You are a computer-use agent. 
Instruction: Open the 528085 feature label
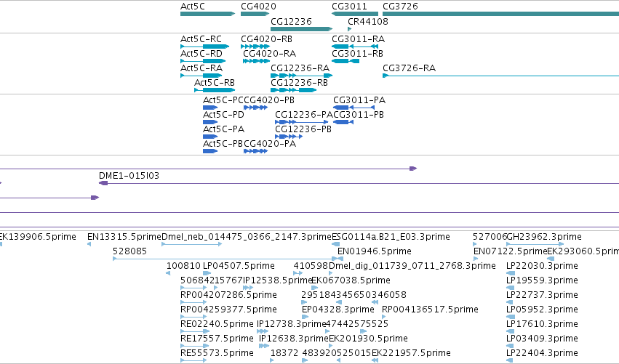130,251
